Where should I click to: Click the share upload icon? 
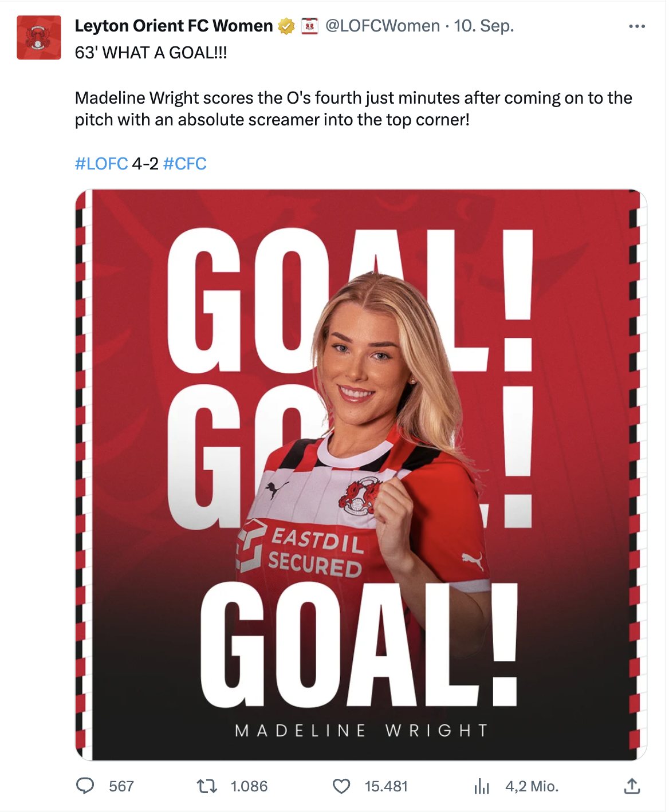click(632, 786)
